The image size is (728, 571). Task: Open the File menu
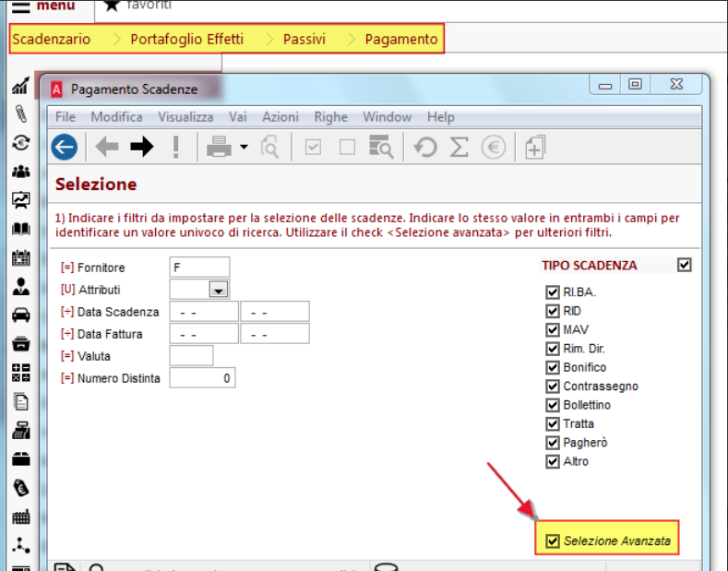(x=65, y=117)
